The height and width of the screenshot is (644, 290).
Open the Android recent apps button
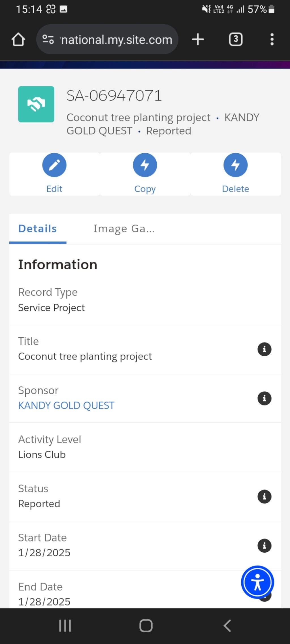(x=65, y=626)
